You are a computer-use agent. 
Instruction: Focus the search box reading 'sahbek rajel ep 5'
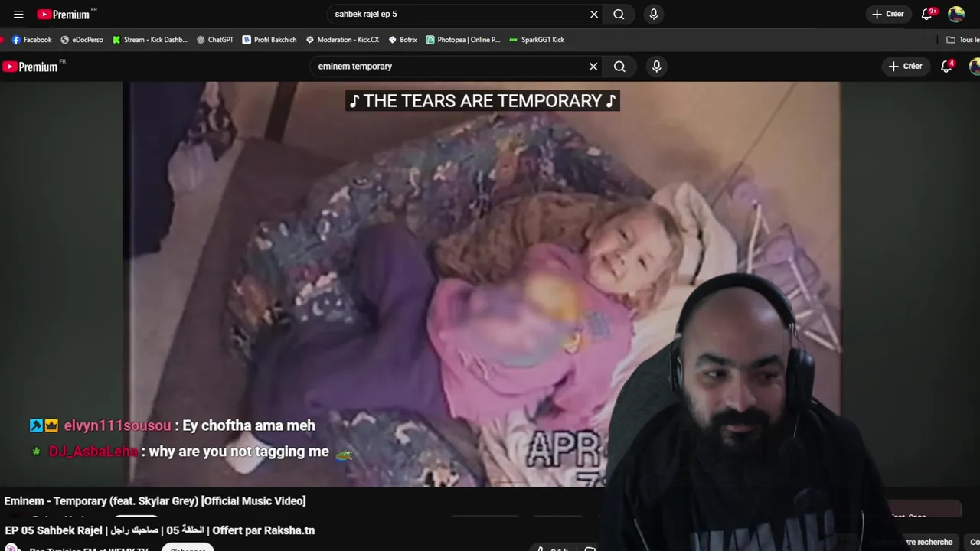[x=457, y=14]
